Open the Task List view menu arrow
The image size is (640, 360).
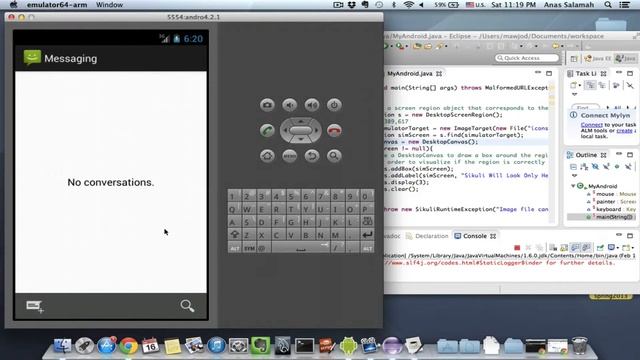coord(575,95)
